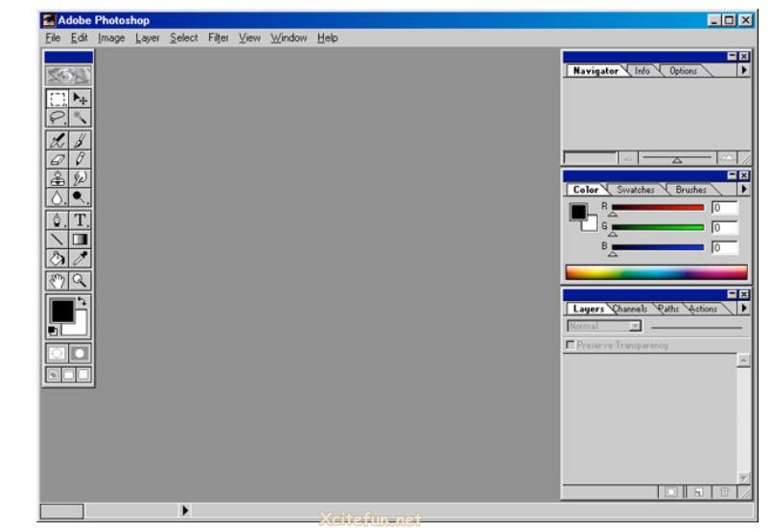The image size is (772, 532).
Task: Select the Rubber Stamp tool
Action: point(58,177)
